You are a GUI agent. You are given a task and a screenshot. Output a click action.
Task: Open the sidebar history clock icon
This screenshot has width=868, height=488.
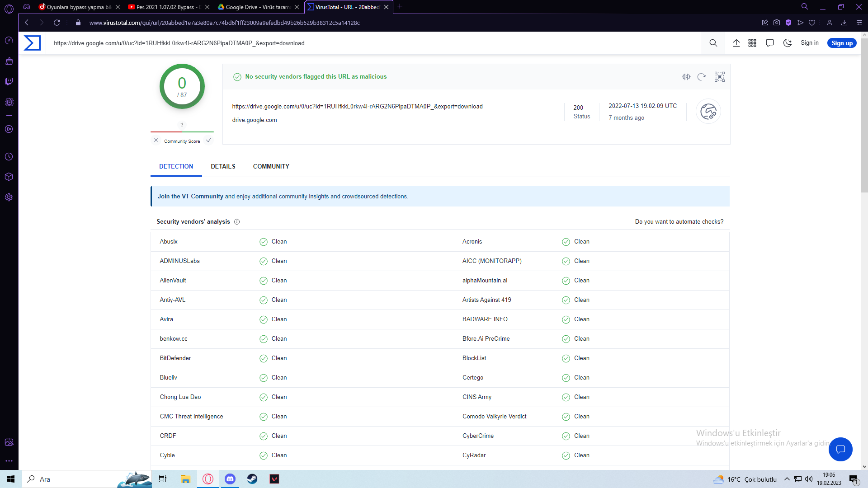[x=9, y=157]
